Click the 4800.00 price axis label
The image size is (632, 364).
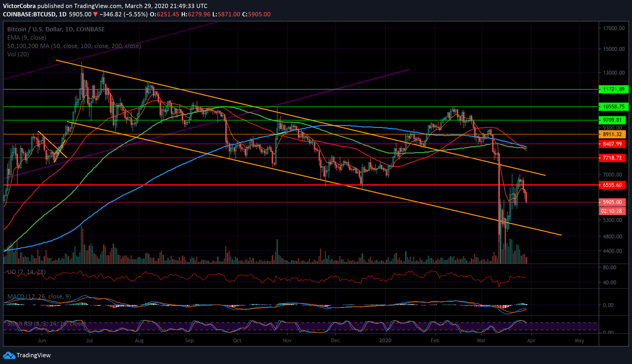(612, 237)
